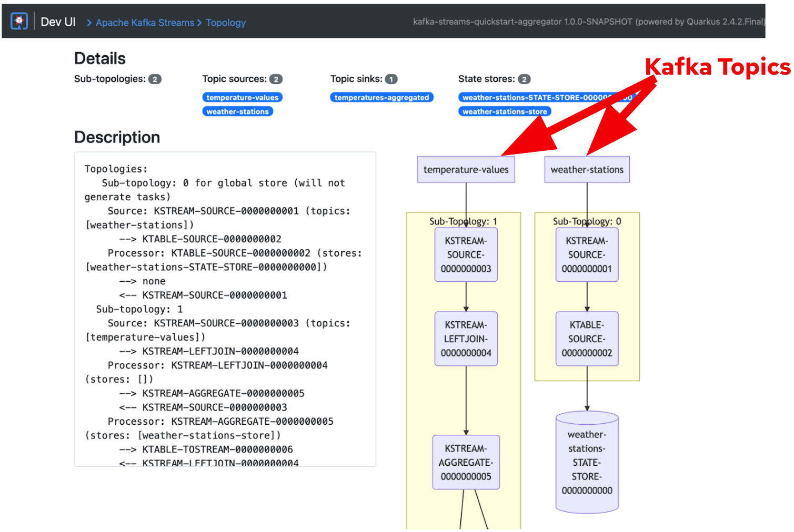
Task: Select the weather-stations topic source badge
Action: click(238, 111)
